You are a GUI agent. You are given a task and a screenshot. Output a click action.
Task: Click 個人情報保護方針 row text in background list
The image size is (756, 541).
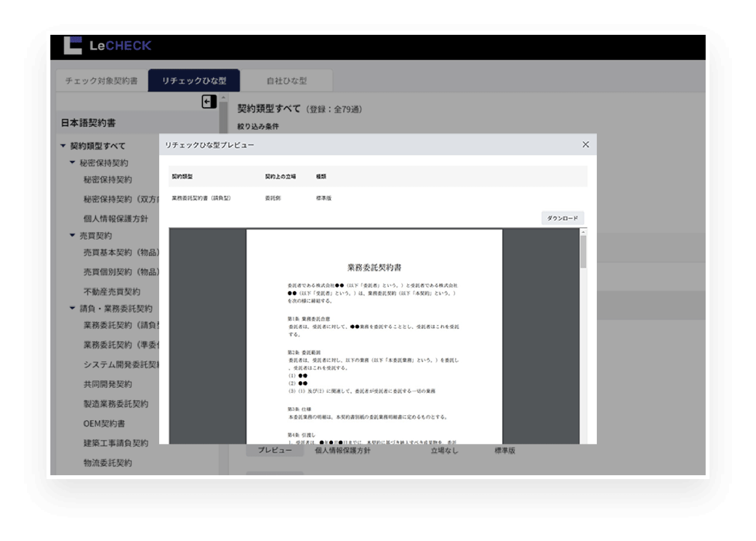coord(342,450)
